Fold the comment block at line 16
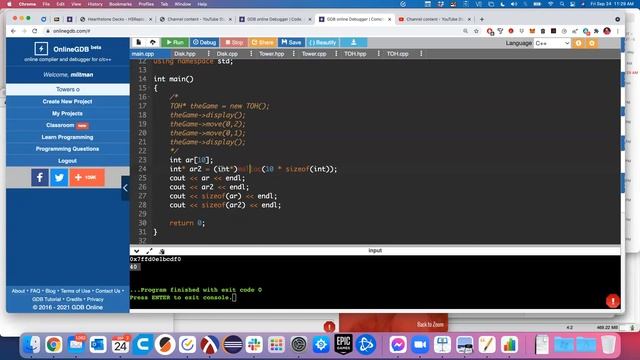Viewport: 640px width, 360px height. pos(148,97)
